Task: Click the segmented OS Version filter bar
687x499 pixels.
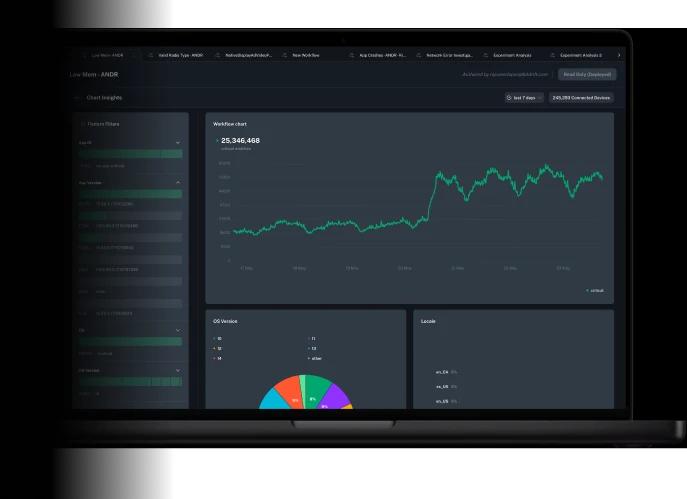Action: pyautogui.click(x=131, y=382)
